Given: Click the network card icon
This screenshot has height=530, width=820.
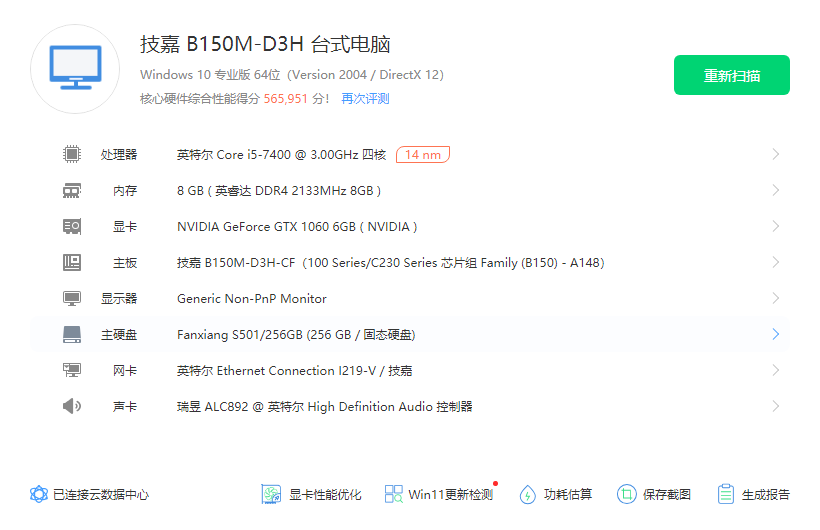Looking at the screenshot, I should 72,370.
